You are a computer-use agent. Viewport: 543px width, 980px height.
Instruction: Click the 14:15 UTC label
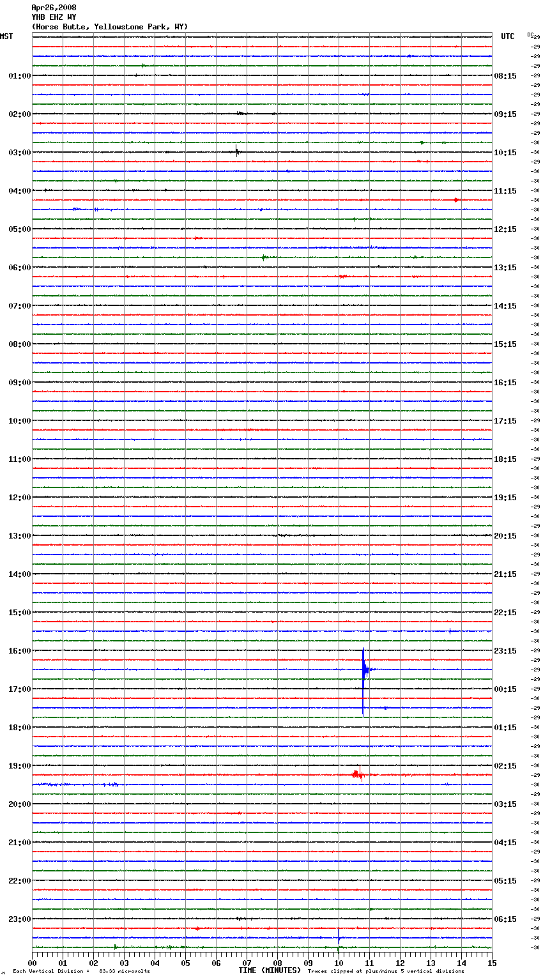pyautogui.click(x=505, y=306)
